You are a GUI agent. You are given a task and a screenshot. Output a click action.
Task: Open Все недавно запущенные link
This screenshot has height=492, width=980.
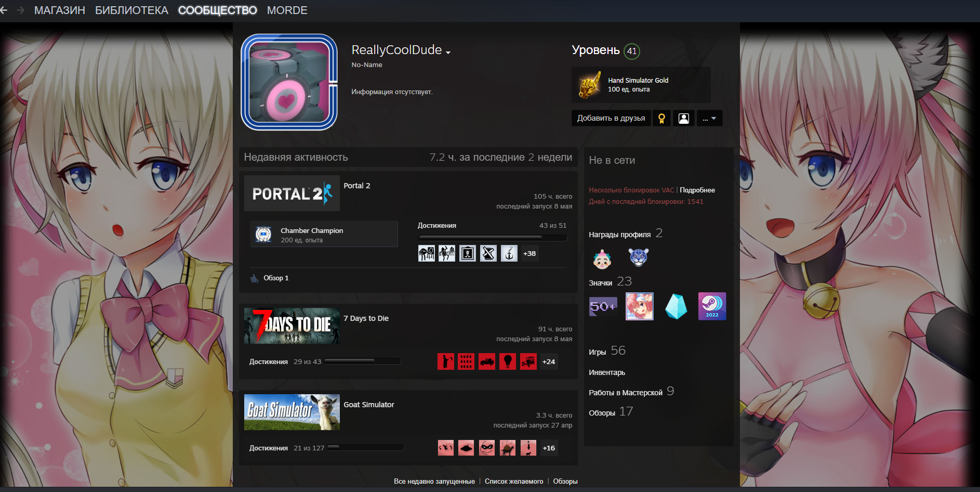click(434, 482)
